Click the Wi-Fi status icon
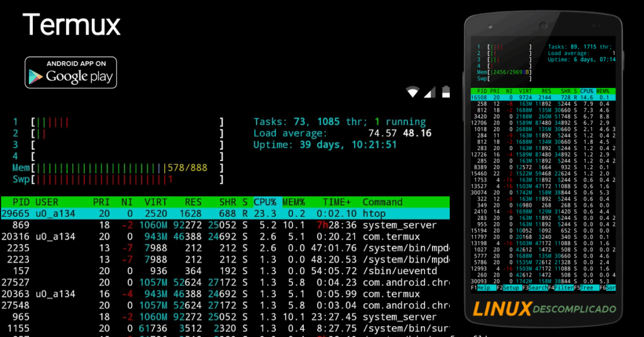Viewport: 644px width, 337px height. (x=413, y=92)
